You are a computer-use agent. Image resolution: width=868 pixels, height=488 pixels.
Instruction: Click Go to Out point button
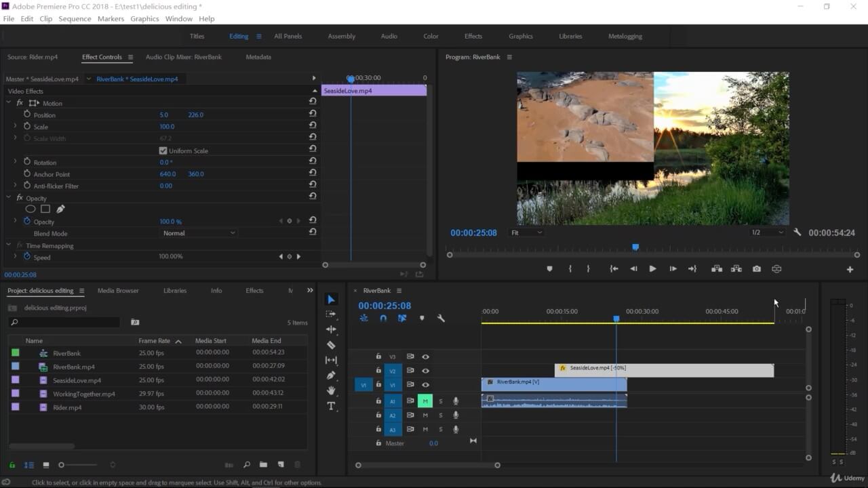[692, 269]
